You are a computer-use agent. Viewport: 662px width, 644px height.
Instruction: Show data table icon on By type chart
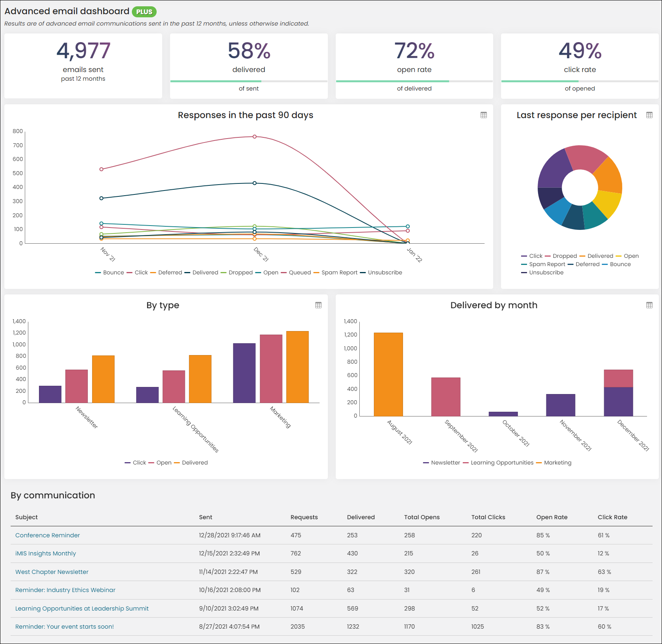click(318, 305)
